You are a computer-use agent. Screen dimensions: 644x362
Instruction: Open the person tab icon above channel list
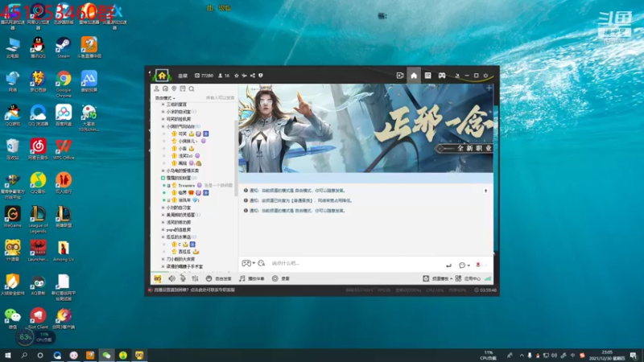point(156,88)
